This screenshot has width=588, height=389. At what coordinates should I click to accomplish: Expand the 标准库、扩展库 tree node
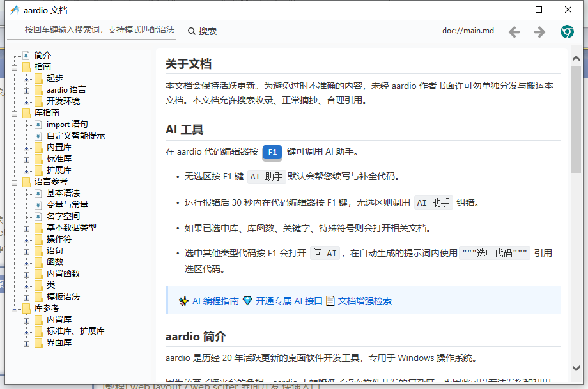pos(26,332)
